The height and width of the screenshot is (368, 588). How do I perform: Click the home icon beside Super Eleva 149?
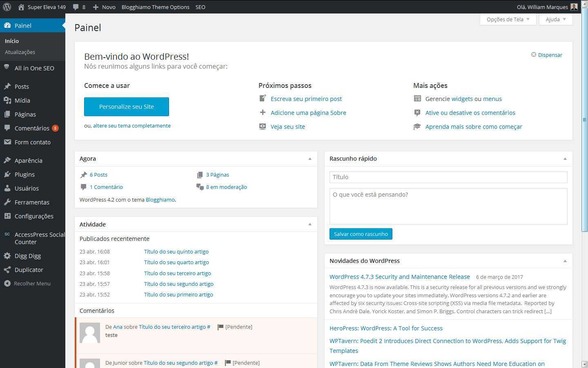click(x=21, y=7)
